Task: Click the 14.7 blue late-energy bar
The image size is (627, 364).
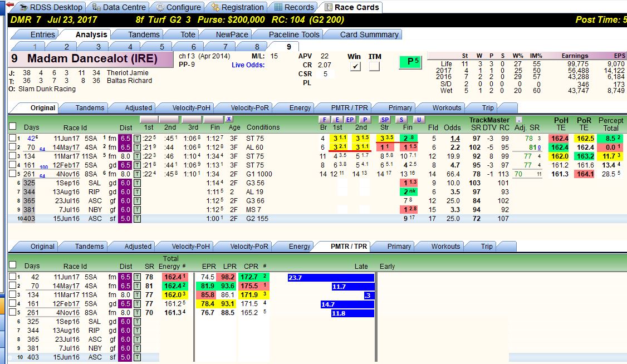Action: coord(347,304)
